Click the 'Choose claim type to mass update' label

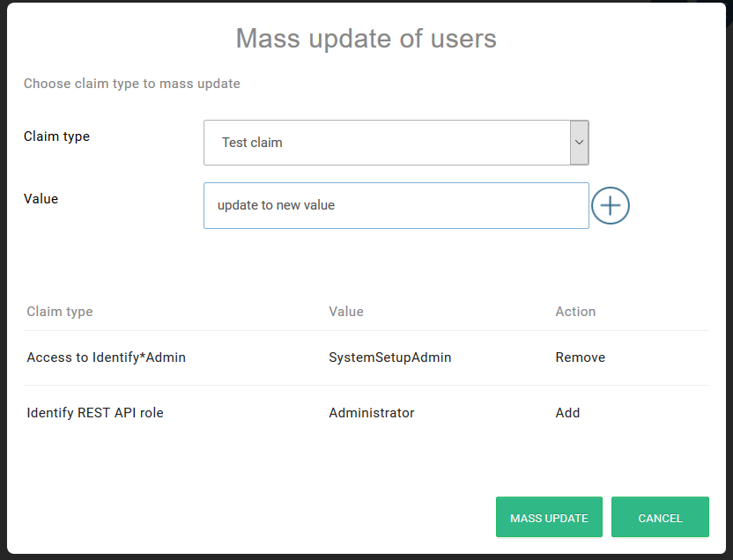pos(132,84)
